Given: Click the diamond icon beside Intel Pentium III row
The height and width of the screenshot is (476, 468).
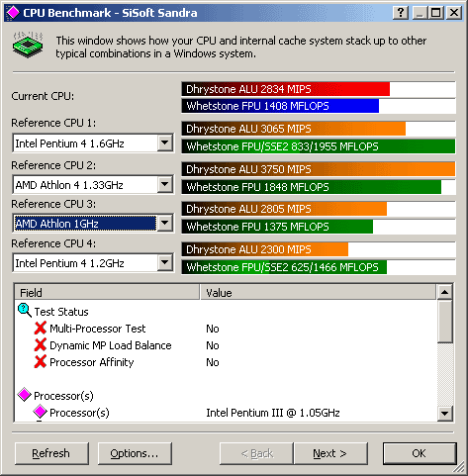Looking at the screenshot, I should click(40, 412).
